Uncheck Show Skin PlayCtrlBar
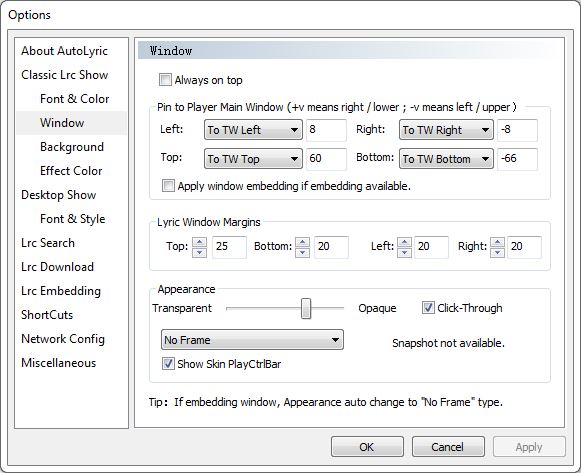This screenshot has height=473, width=581. [168, 363]
